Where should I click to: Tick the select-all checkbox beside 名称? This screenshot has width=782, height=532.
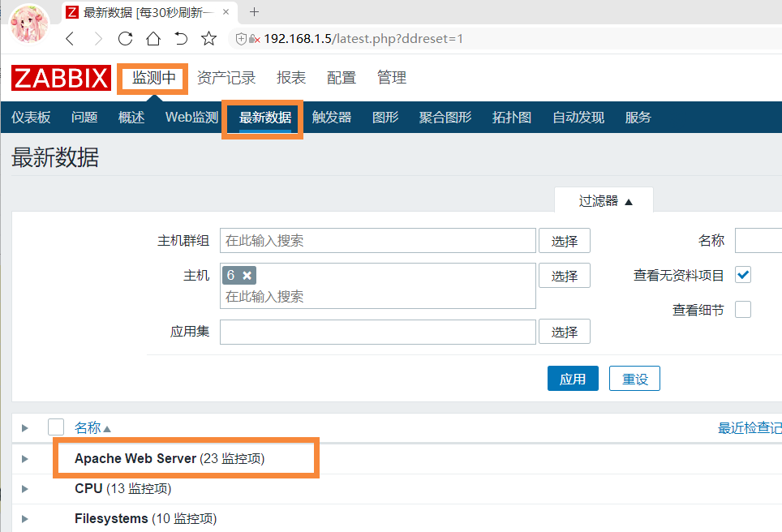coord(56,427)
